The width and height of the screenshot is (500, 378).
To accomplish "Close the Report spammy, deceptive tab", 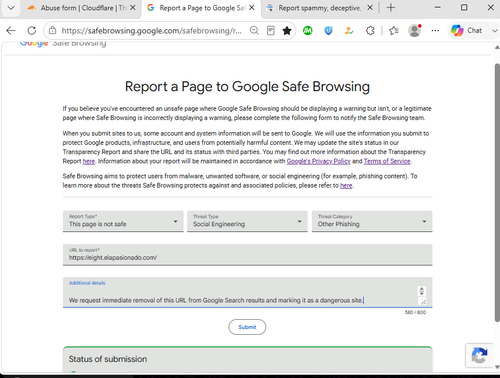I will click(x=370, y=8).
